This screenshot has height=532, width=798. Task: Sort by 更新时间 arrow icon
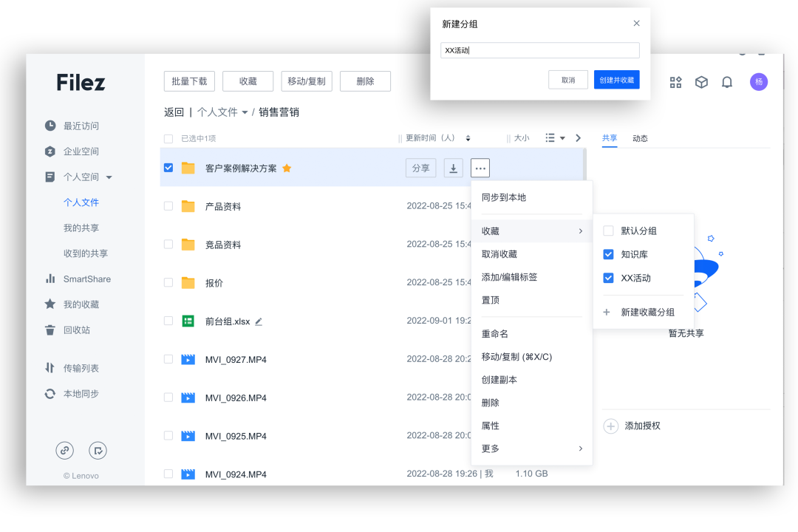coord(468,138)
